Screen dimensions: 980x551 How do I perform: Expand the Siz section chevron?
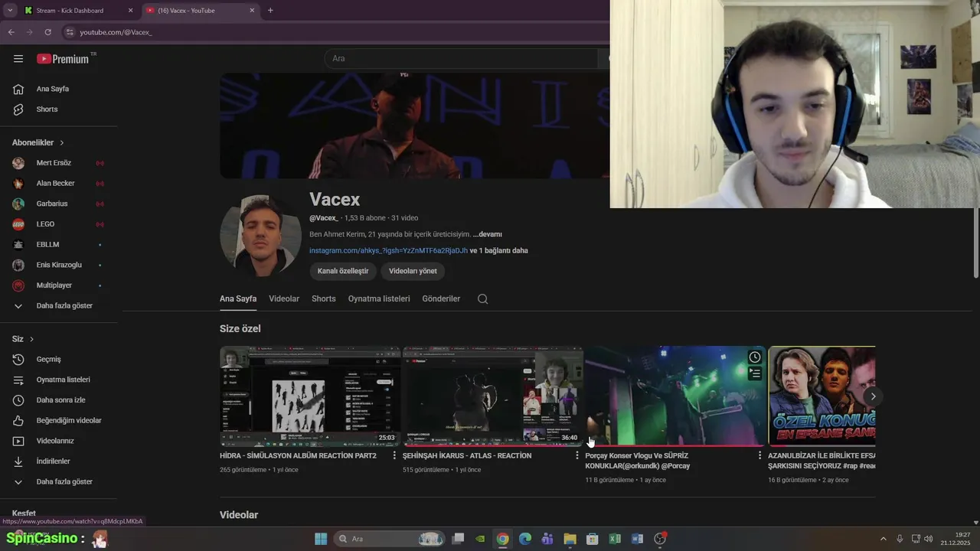tap(31, 339)
